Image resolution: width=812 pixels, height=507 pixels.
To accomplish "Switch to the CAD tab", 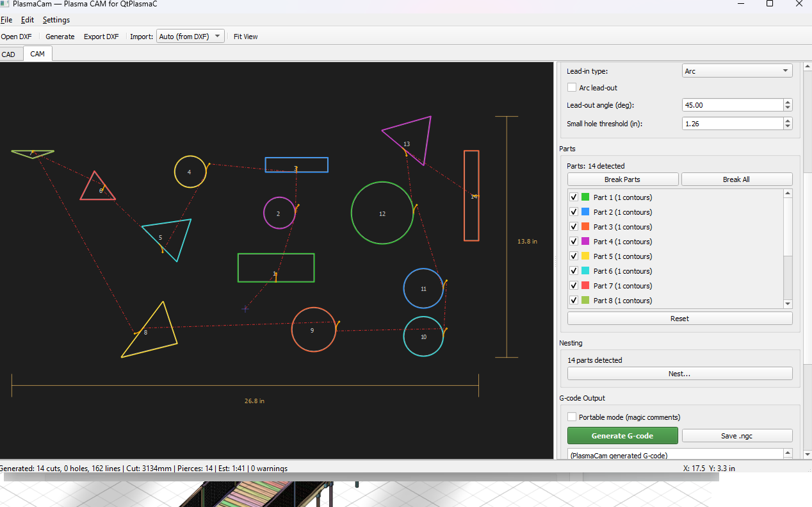I will 9,54.
